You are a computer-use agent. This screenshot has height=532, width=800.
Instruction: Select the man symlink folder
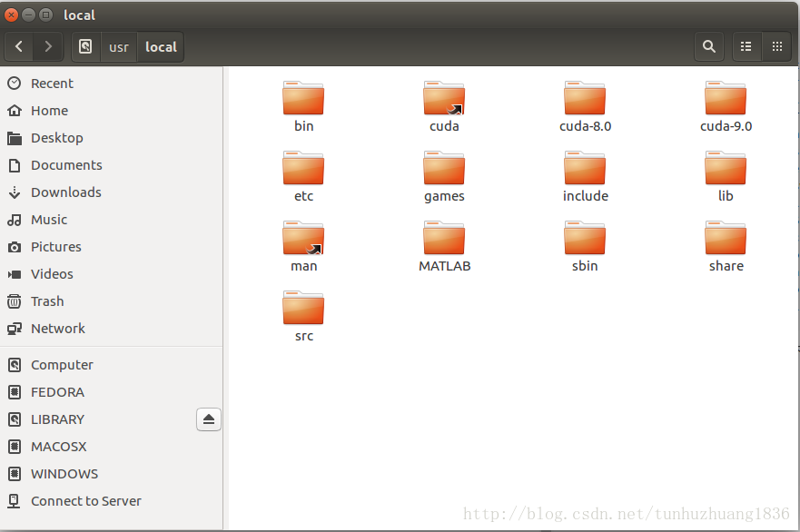pos(303,247)
